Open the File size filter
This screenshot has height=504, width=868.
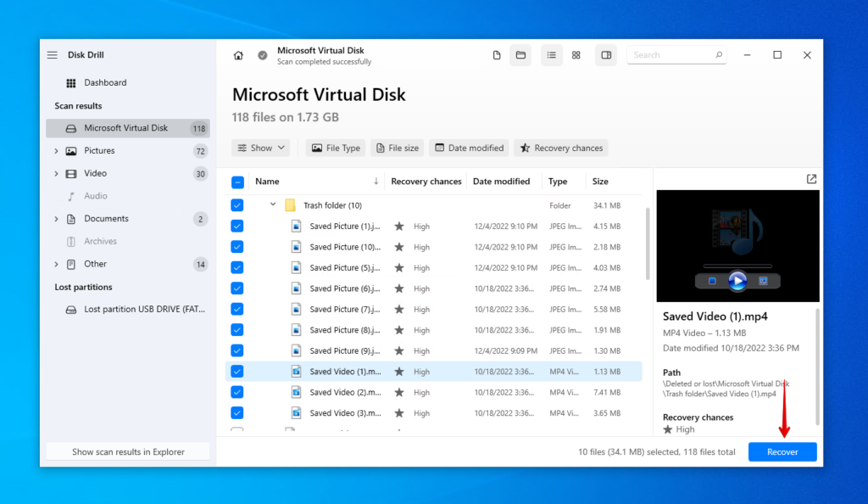(397, 148)
